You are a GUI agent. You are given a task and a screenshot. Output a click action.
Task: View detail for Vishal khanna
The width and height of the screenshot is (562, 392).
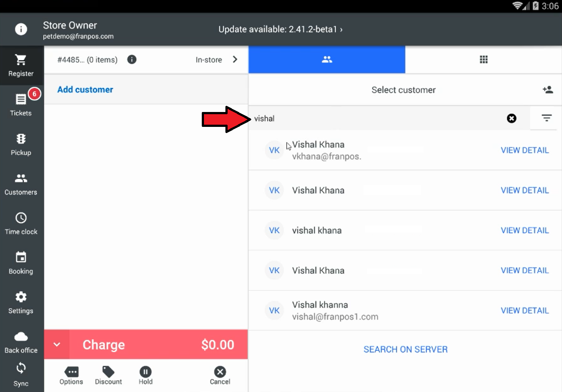(x=524, y=311)
